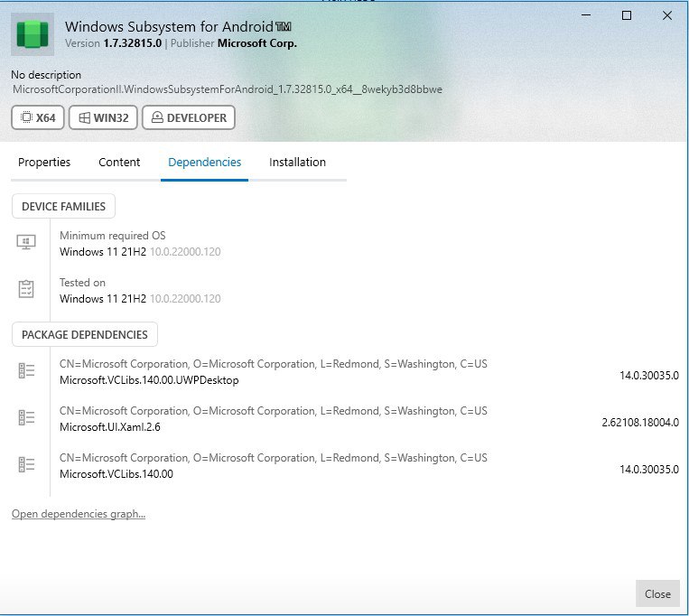Image resolution: width=689 pixels, height=616 pixels.
Task: Click the publisher name Microsoft Corp.
Action: tap(257, 43)
